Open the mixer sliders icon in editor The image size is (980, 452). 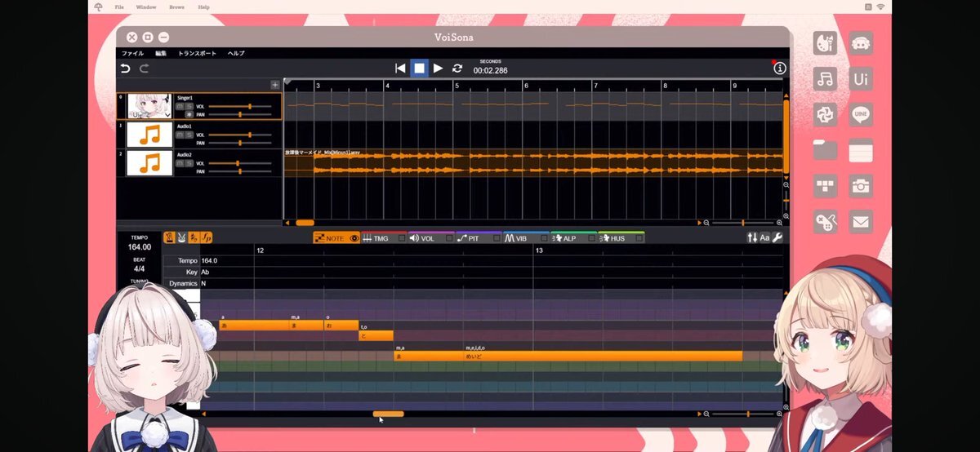click(752, 237)
